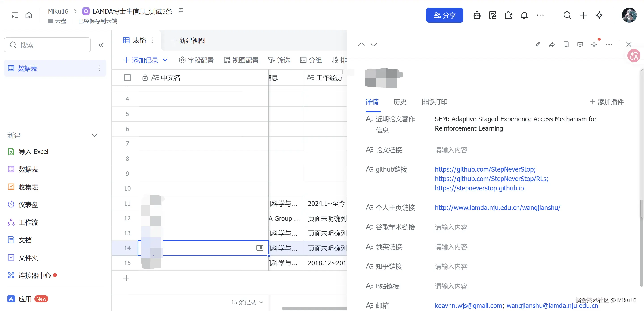644x311 pixels.
Task: Pin the document with the pin icon
Action: pos(181,11)
